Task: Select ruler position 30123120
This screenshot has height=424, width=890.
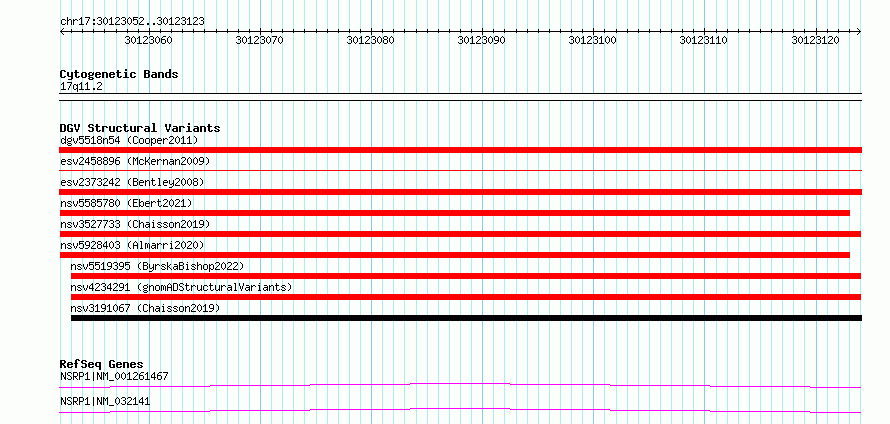Action: (x=815, y=40)
